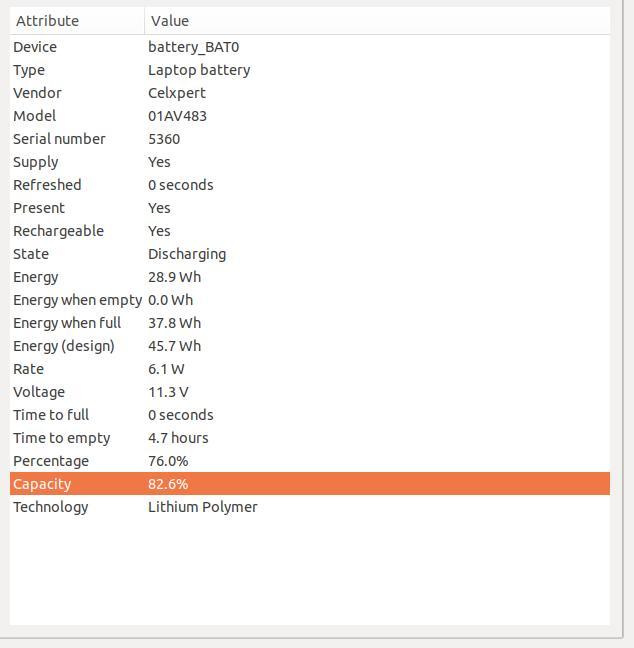634x648 pixels.
Task: Click the Attribute column header
Action: (x=77, y=21)
